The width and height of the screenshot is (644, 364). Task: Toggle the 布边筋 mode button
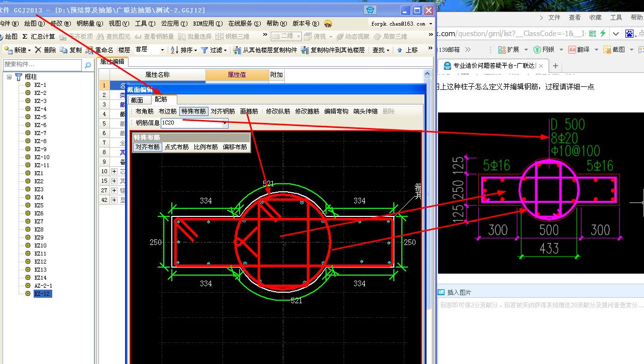(x=168, y=111)
